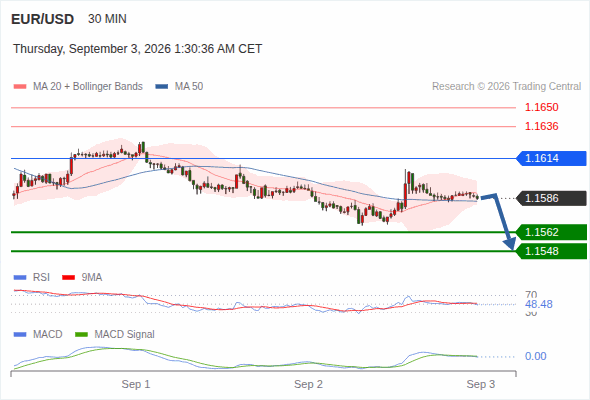Click the blue 1.1614 pivot price tag

click(x=551, y=158)
